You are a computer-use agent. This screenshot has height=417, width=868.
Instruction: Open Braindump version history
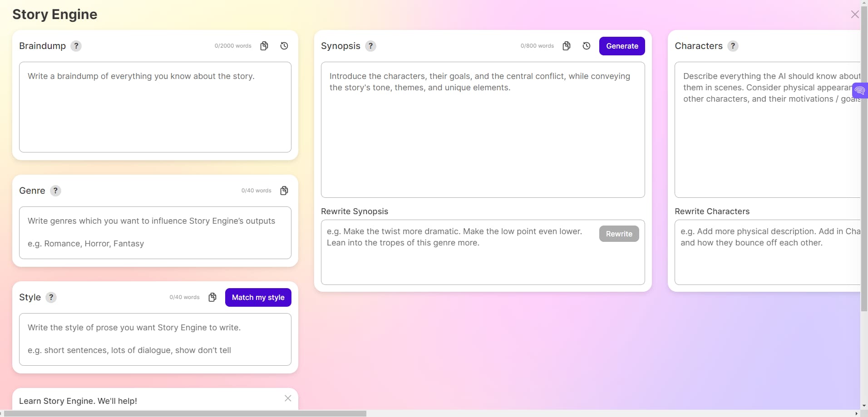point(283,46)
